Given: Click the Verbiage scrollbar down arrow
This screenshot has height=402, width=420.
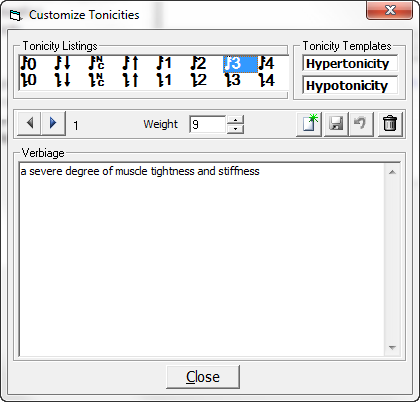Looking at the screenshot, I should coord(392,347).
